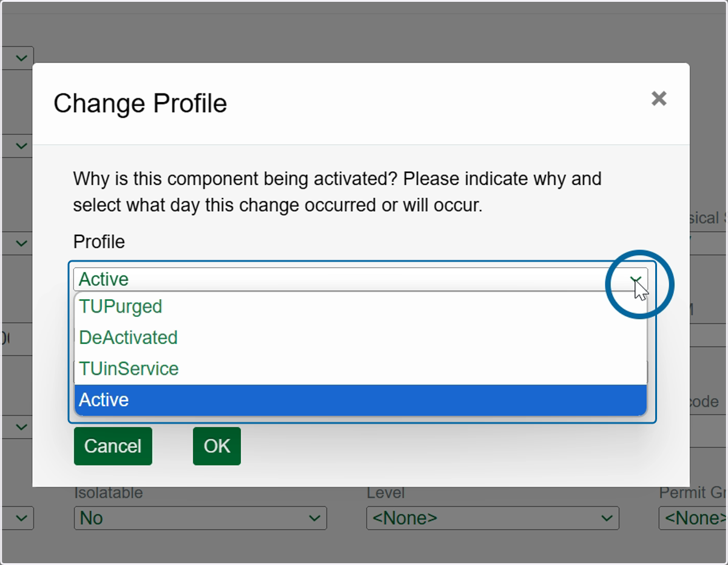
Task: Click the activation reason prompt text
Action: point(337,192)
